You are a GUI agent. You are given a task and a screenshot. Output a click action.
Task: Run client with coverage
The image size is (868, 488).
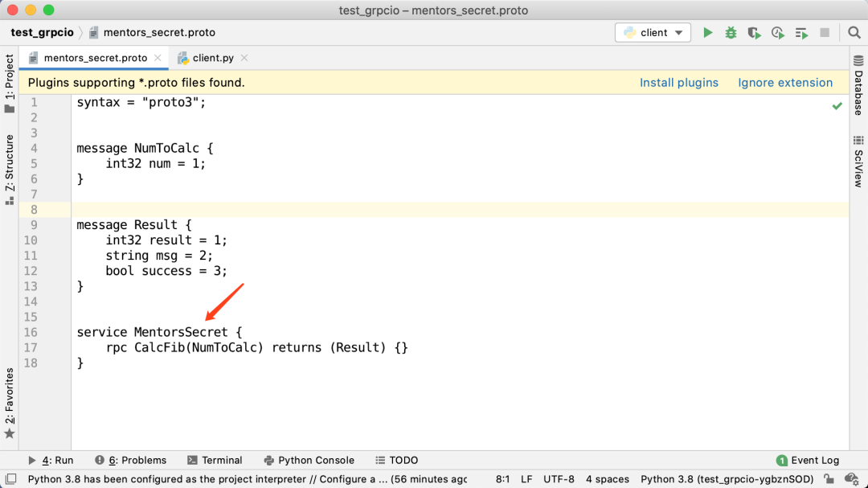pyautogui.click(x=754, y=33)
